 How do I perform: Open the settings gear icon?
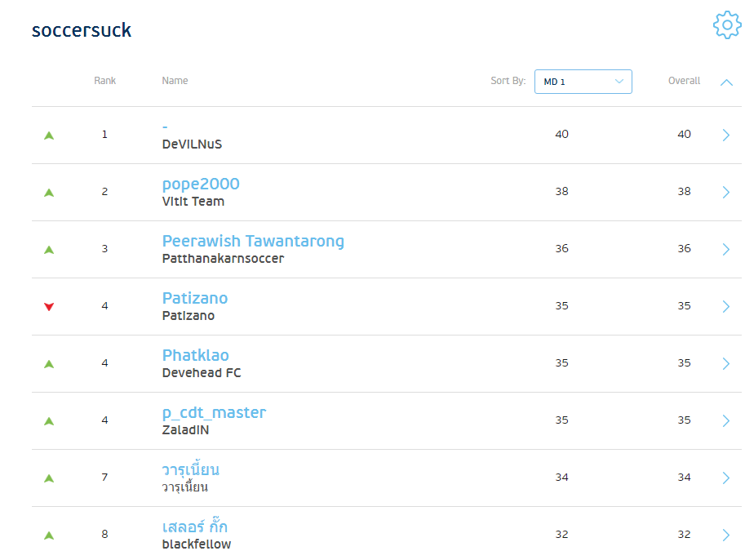726,25
